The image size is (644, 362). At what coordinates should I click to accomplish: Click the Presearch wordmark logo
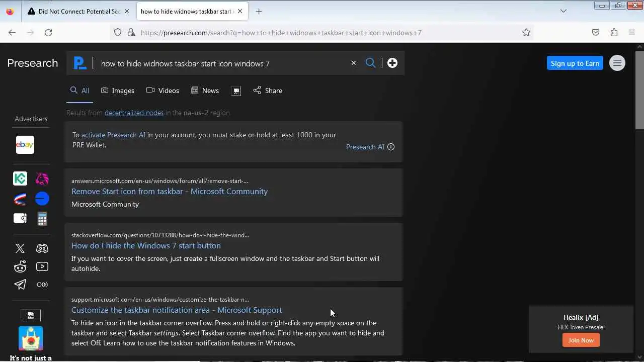click(33, 63)
